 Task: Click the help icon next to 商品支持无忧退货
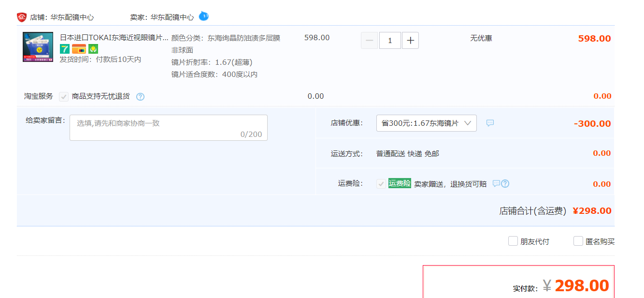[140, 96]
